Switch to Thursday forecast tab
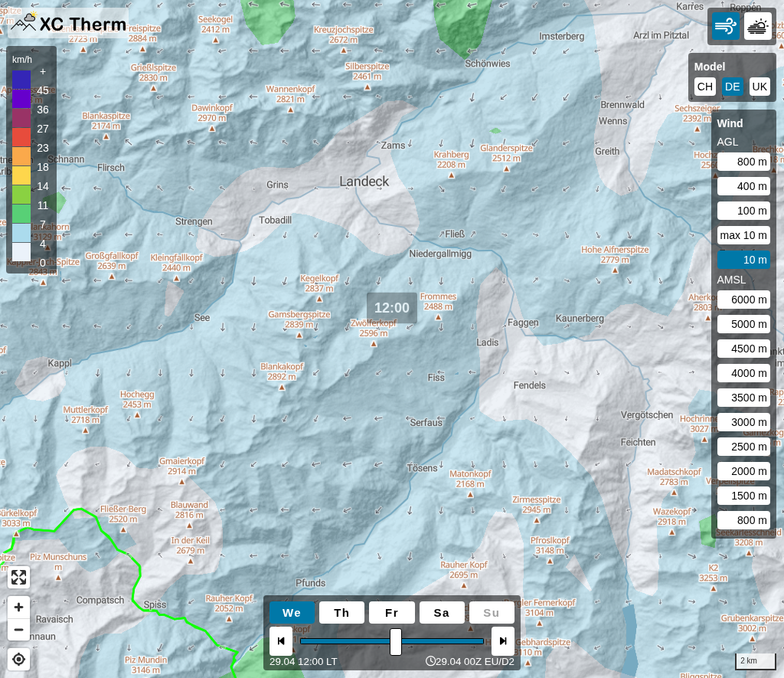 (x=341, y=613)
